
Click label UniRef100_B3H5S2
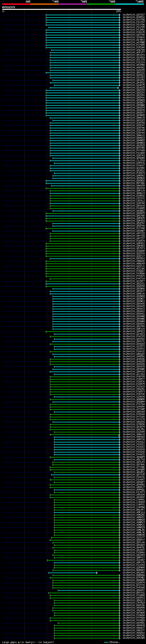[x=133, y=17]
